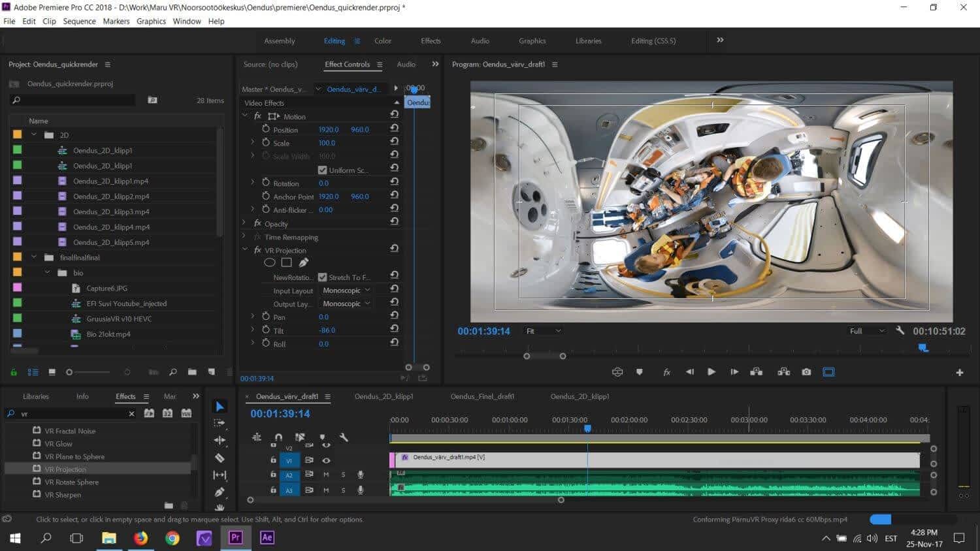Create 4-point polygon mask for VR Projection

tap(286, 262)
